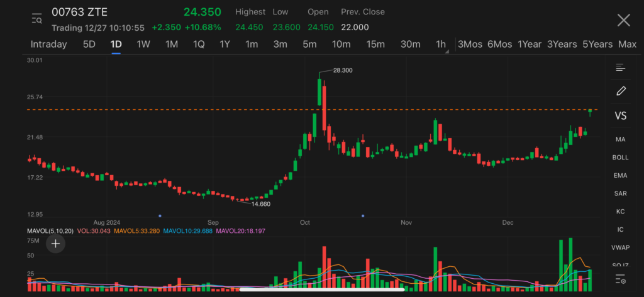644x297 pixels.
Task: Click the +2.350 price change
Action: point(166,28)
